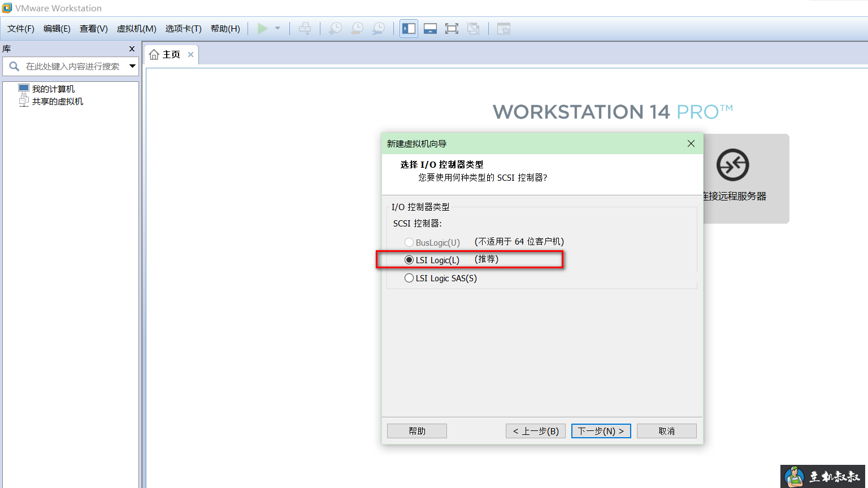
Task: Click the Help button in wizard
Action: pyautogui.click(x=417, y=431)
